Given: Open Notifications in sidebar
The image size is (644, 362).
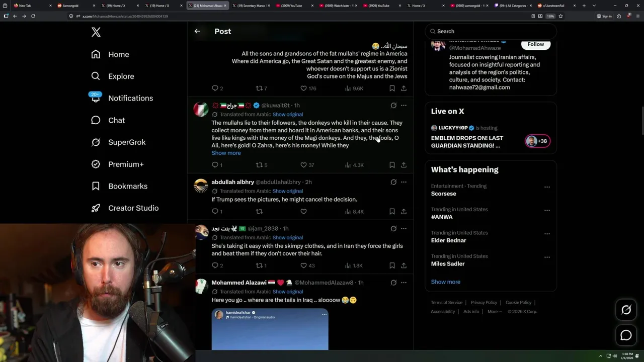Looking at the screenshot, I should coord(122,98).
